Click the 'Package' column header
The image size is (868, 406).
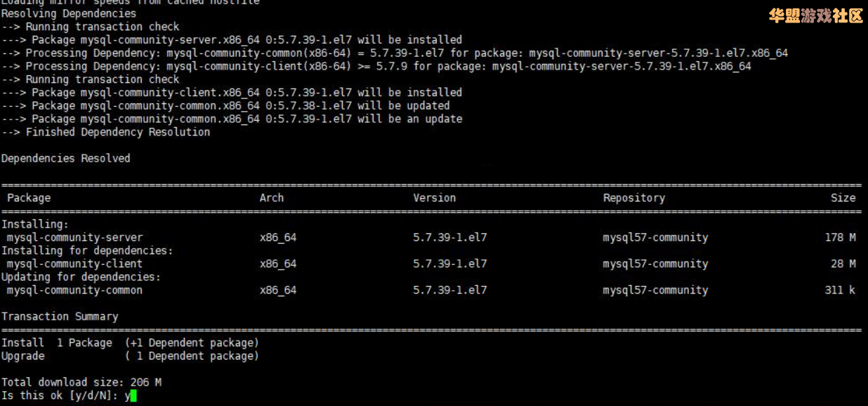(x=29, y=198)
